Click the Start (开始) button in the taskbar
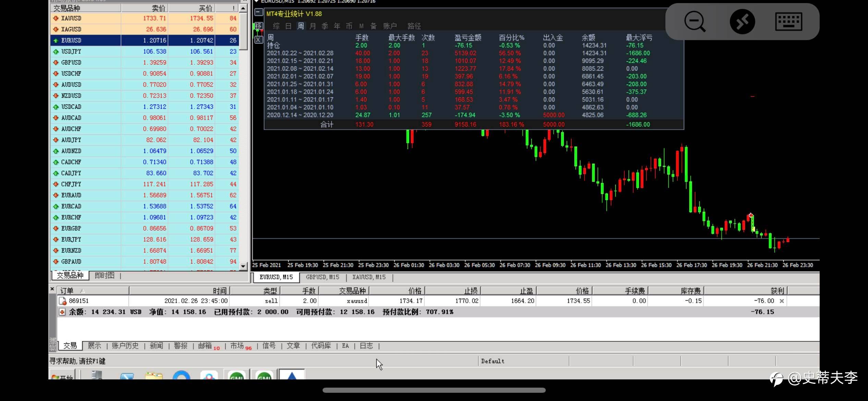This screenshot has width=868, height=401. [63, 376]
